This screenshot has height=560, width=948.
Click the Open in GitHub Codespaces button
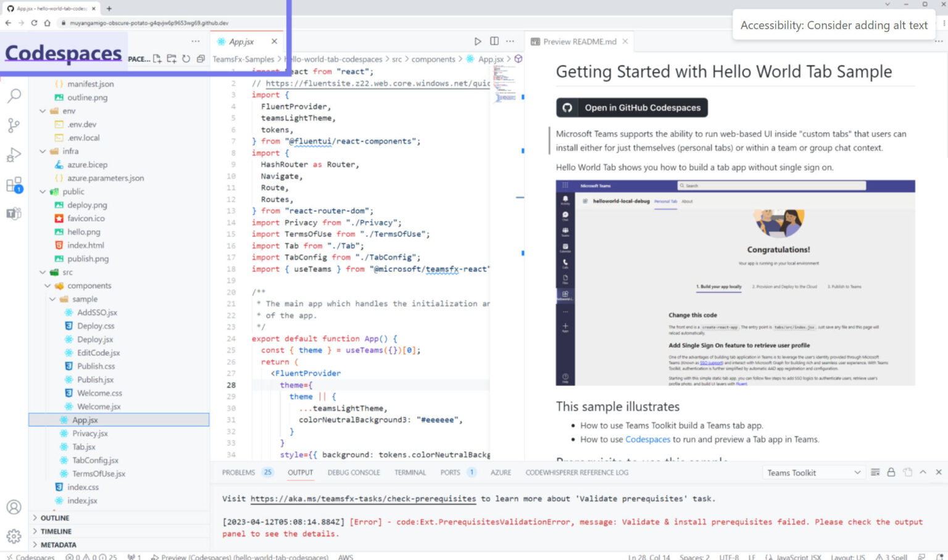click(x=631, y=107)
